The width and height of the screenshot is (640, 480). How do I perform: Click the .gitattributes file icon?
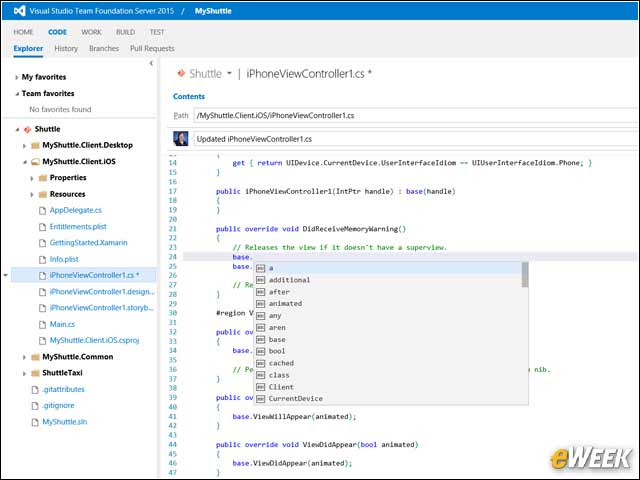(x=35, y=390)
